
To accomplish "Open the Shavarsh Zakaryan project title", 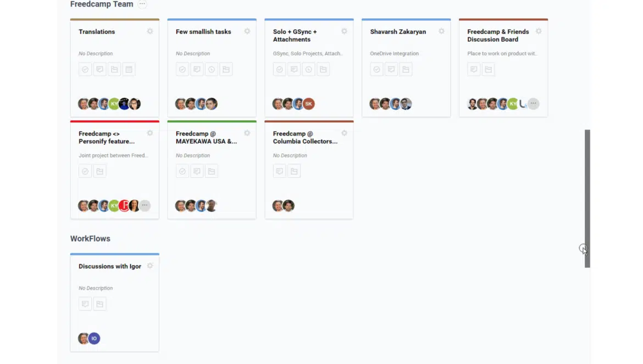I will point(398,32).
